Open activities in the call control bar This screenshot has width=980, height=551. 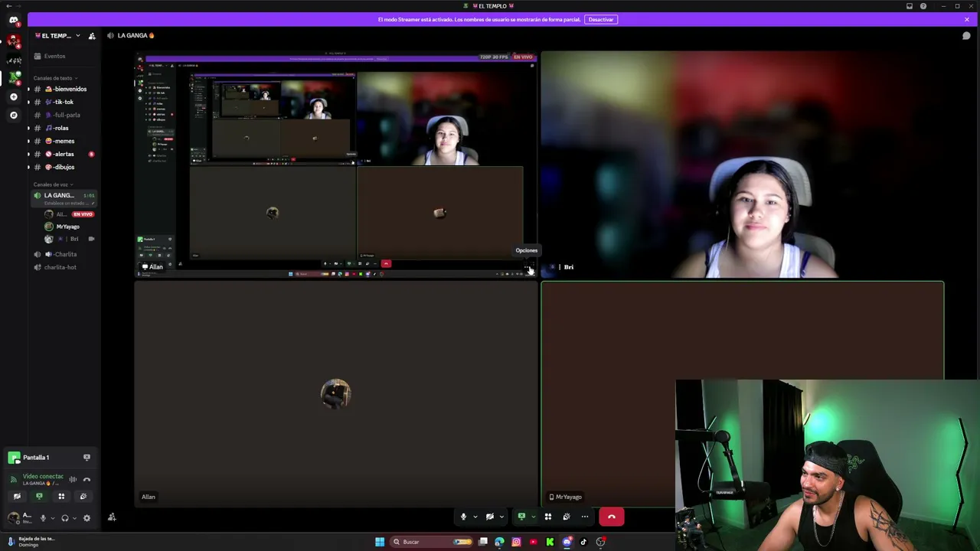coord(548,517)
